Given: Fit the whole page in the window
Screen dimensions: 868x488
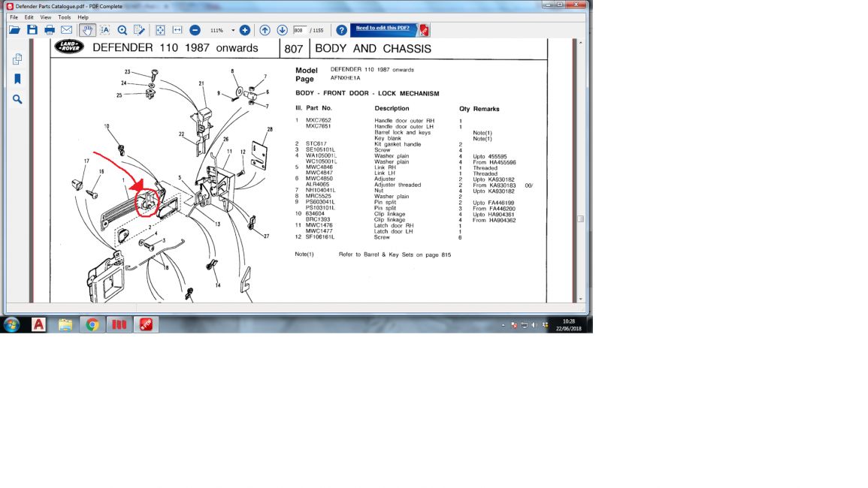Looking at the screenshot, I should [160, 30].
